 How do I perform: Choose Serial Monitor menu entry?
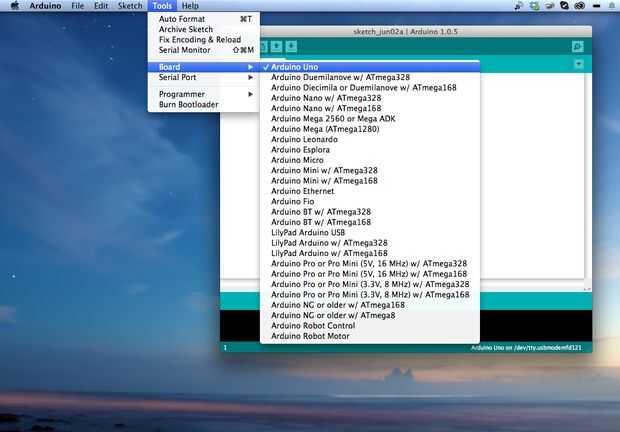click(204, 50)
